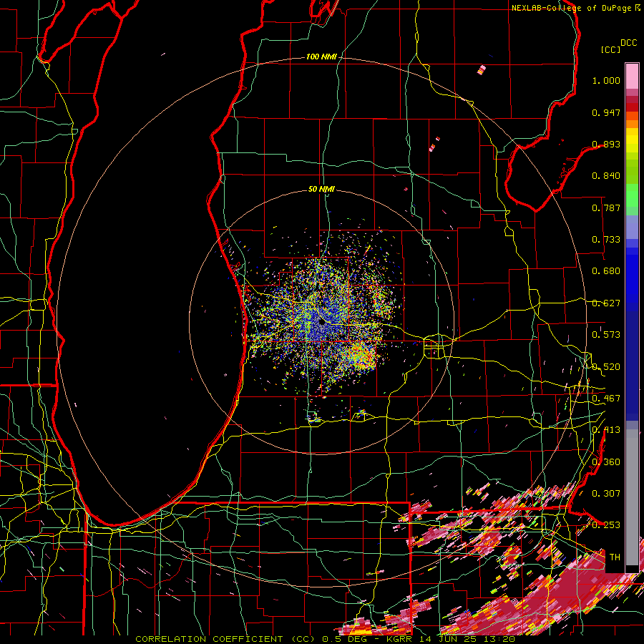The width and height of the screenshot is (644, 644).
Task: Click the radar site marker at ring center
Action: tap(323, 323)
